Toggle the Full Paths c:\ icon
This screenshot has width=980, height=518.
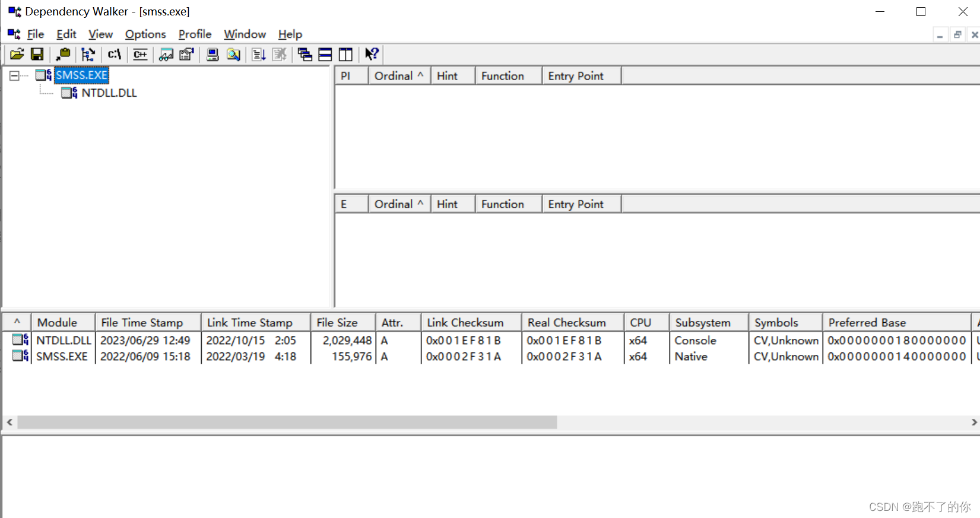tap(115, 55)
